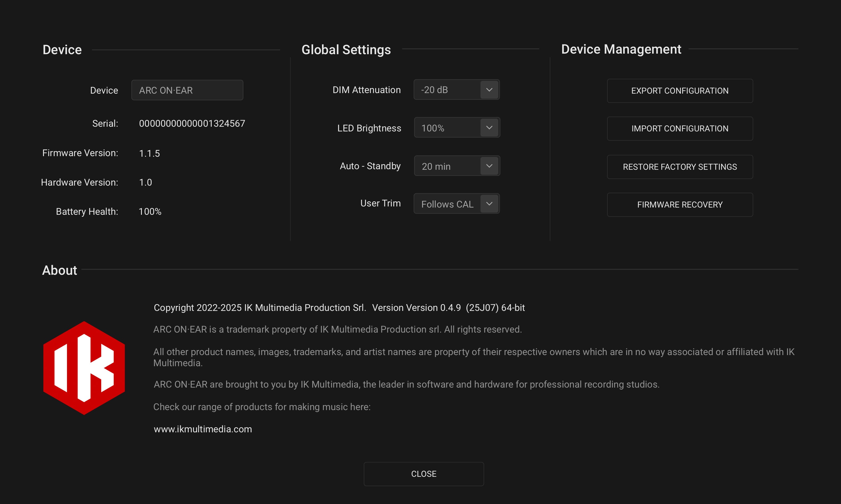
Task: Open the Auto-Standby dropdown
Action: pyautogui.click(x=457, y=166)
